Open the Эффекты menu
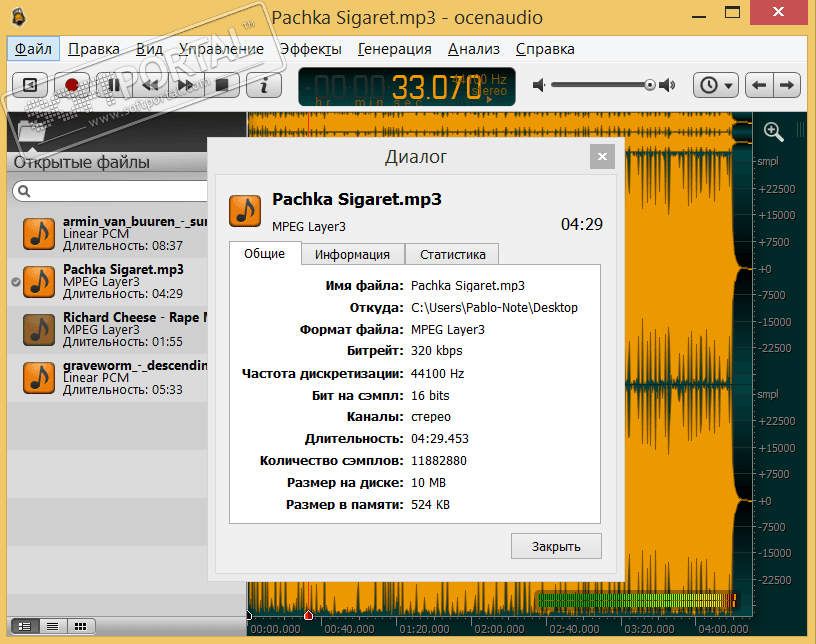Image resolution: width=816 pixels, height=644 pixels. tap(311, 49)
